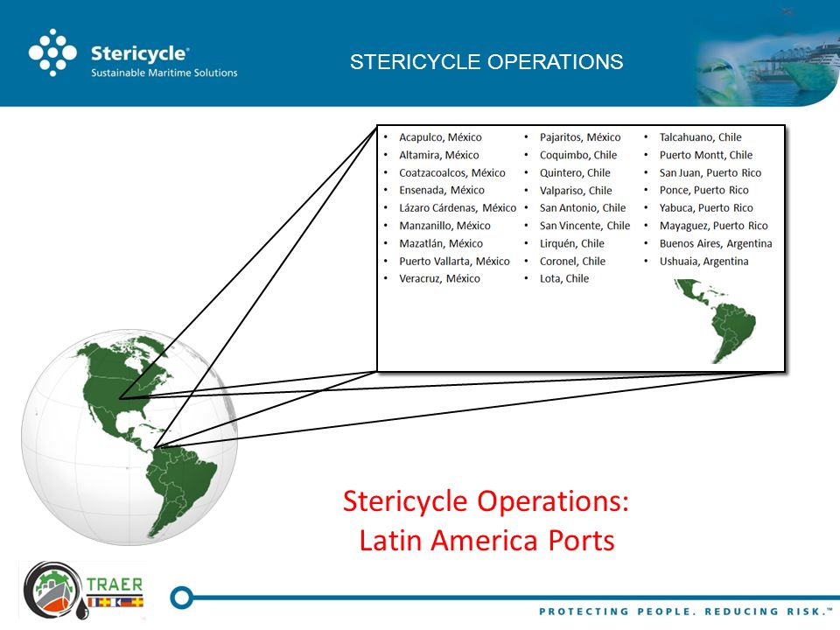Select Valpariso, Chile entry
840x630 pixels.
(576, 190)
